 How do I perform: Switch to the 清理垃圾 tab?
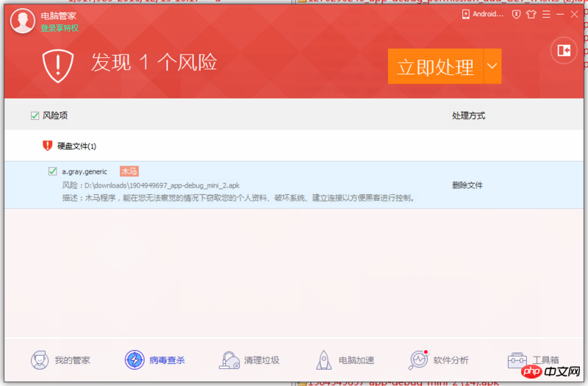click(249, 360)
